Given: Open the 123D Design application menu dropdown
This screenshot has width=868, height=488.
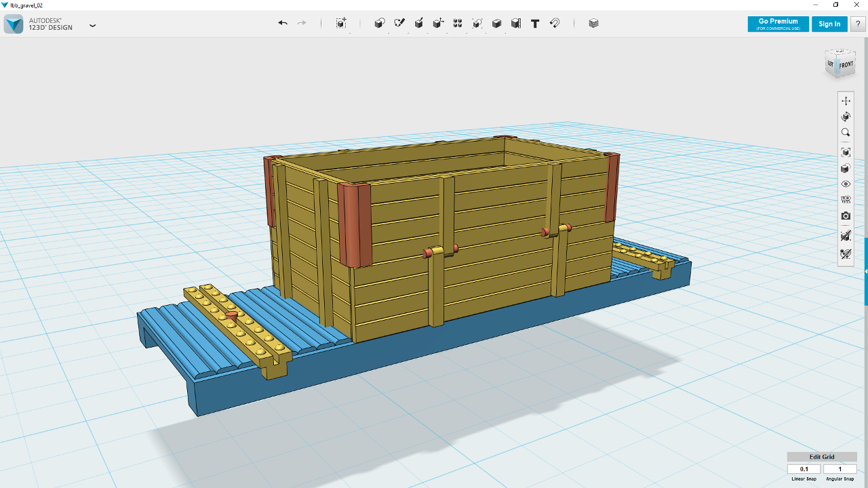Looking at the screenshot, I should click(93, 26).
